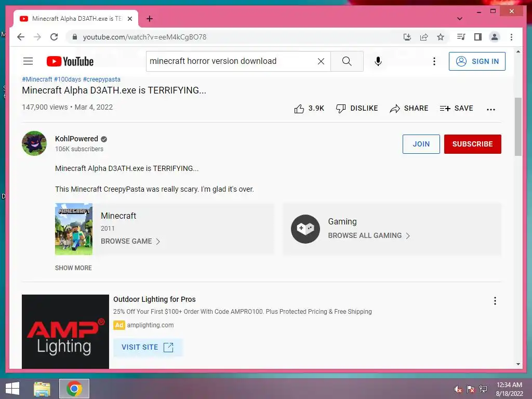Open a new Chrome tab
This screenshot has width=532, height=399.
click(150, 19)
